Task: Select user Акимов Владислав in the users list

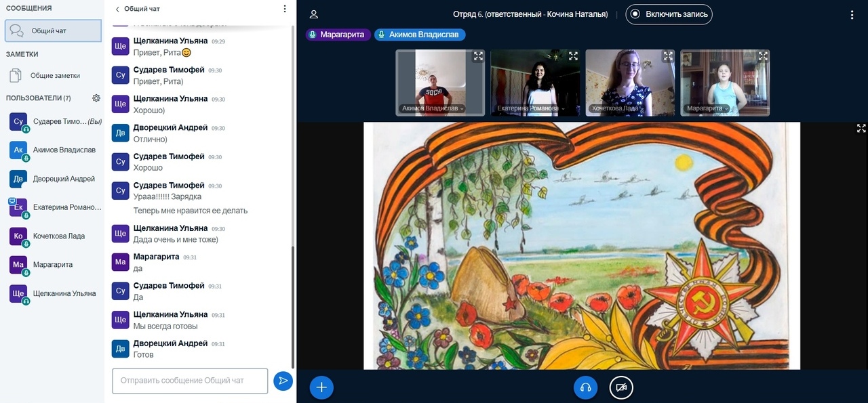Action: (53, 150)
